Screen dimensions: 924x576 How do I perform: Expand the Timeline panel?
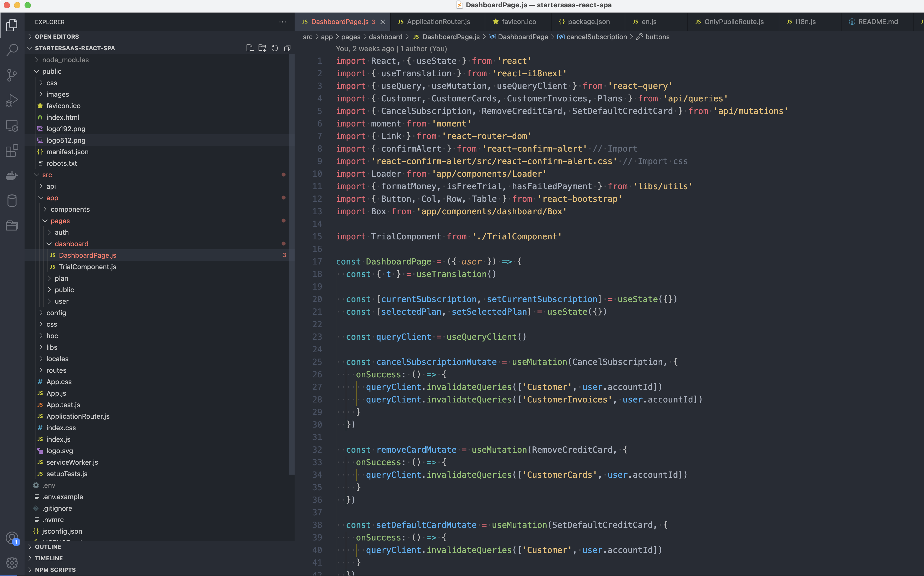click(x=160, y=558)
